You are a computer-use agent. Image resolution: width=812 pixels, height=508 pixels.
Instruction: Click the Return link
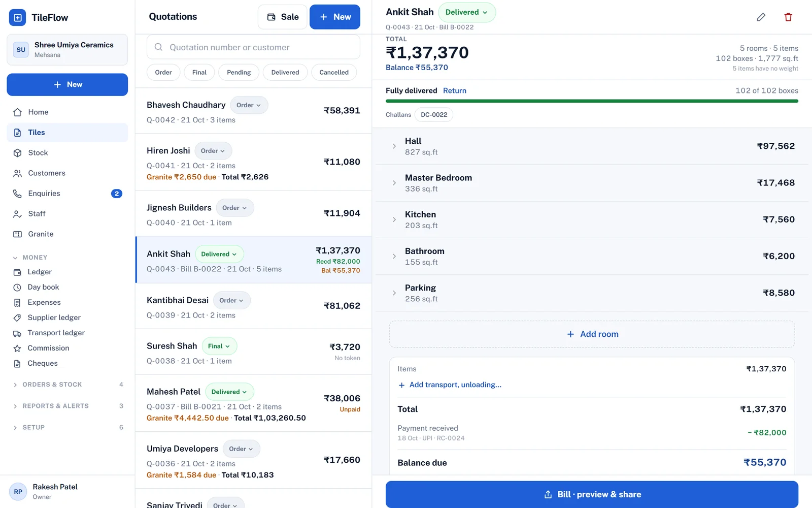click(455, 90)
